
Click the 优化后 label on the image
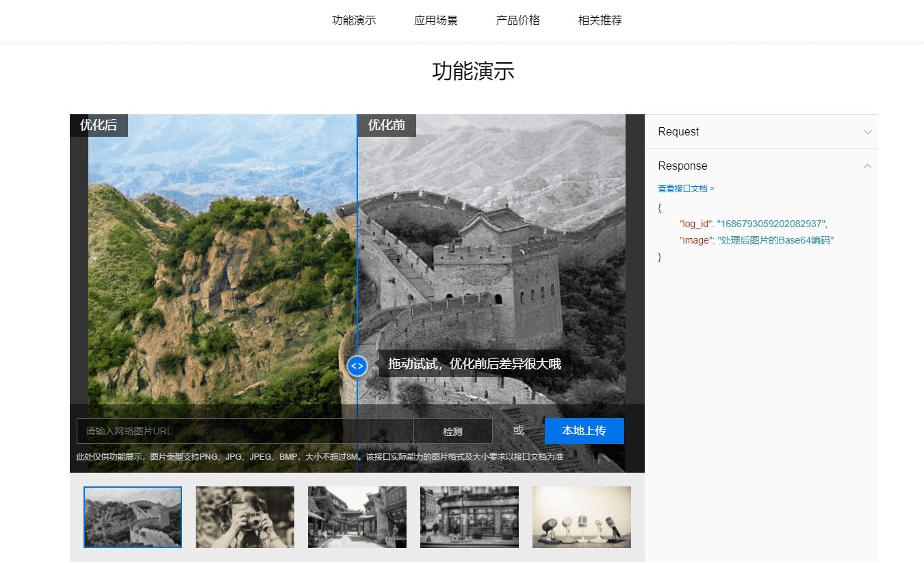pos(99,125)
